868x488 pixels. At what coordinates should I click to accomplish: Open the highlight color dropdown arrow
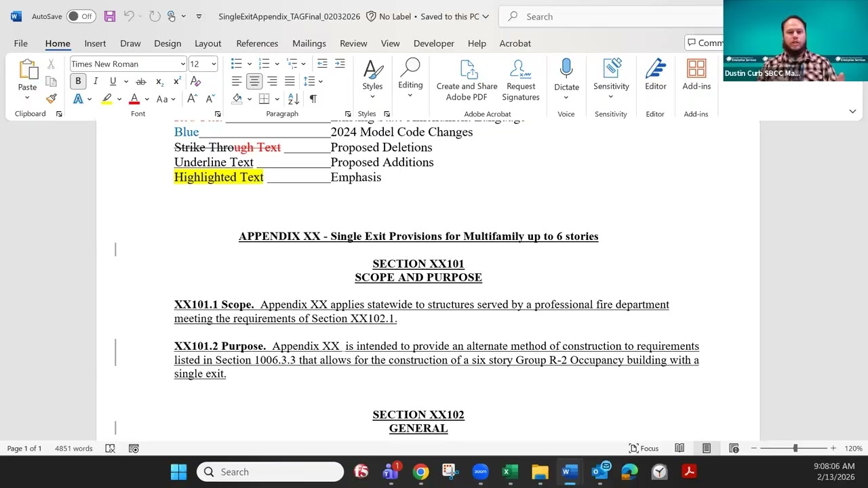click(119, 100)
